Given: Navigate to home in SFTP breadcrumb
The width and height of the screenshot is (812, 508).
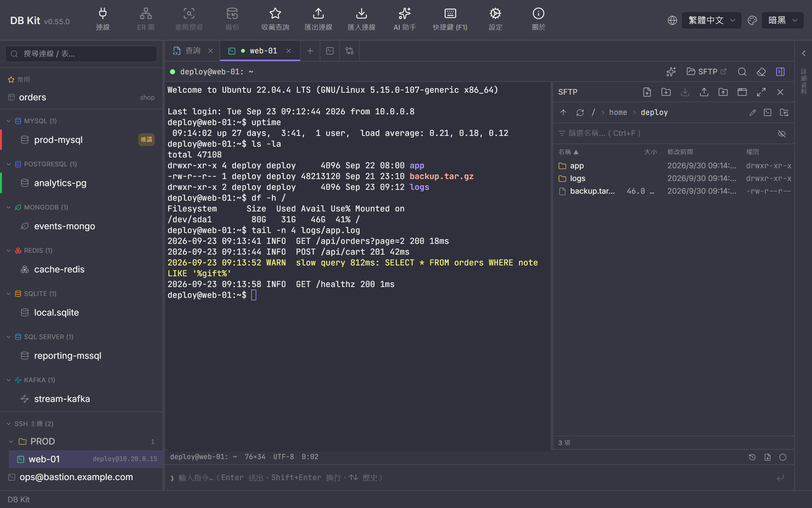Looking at the screenshot, I should [618, 112].
